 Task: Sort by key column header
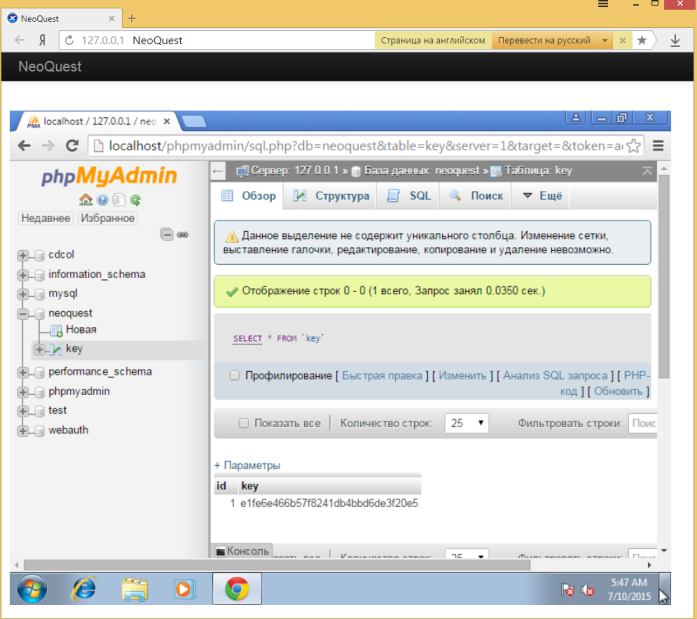point(249,486)
